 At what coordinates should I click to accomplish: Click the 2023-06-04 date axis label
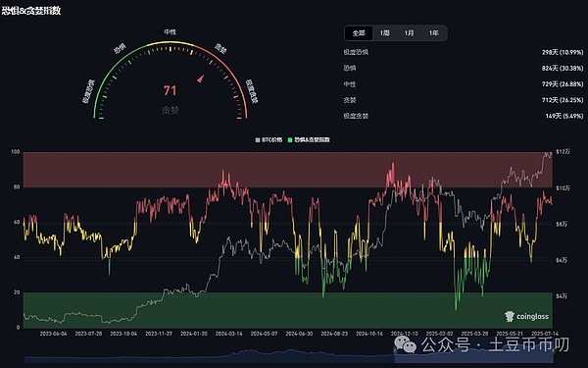[53, 334]
